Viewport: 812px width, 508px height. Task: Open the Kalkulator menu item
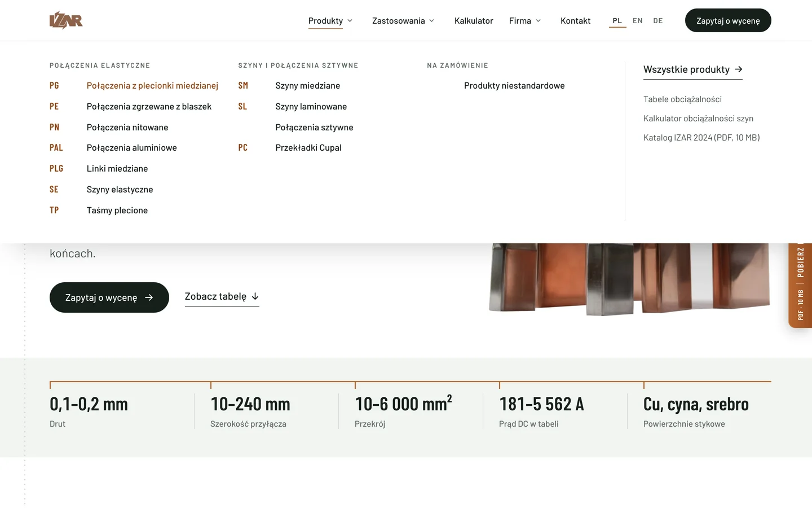(x=474, y=21)
